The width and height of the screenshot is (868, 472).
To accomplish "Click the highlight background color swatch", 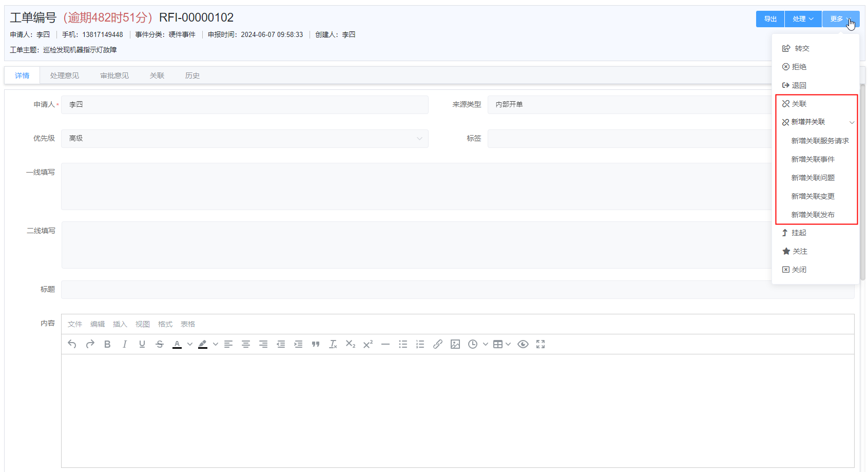I will coord(203,344).
